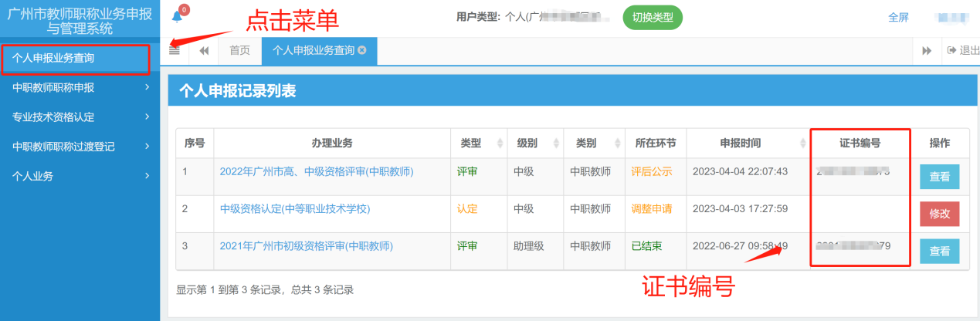Click the green 切换类型 button
Image resolution: width=980 pixels, height=321 pixels.
pos(653,18)
